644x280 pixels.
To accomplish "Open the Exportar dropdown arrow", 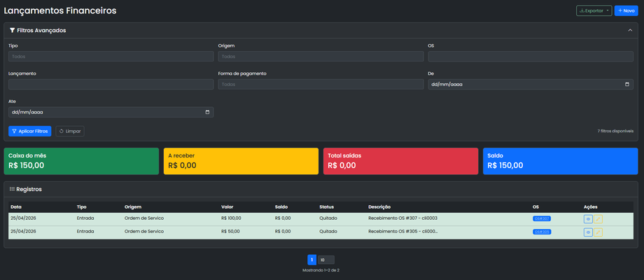I will [608, 11].
